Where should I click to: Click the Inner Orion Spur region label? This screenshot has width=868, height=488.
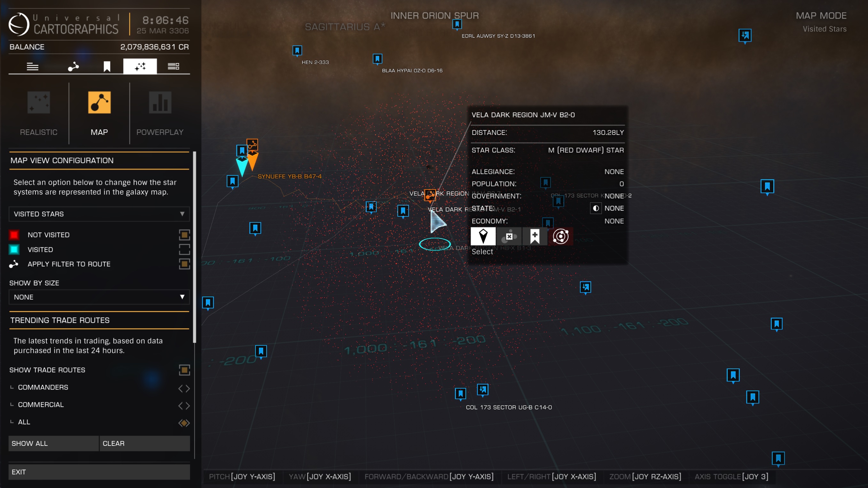(435, 15)
